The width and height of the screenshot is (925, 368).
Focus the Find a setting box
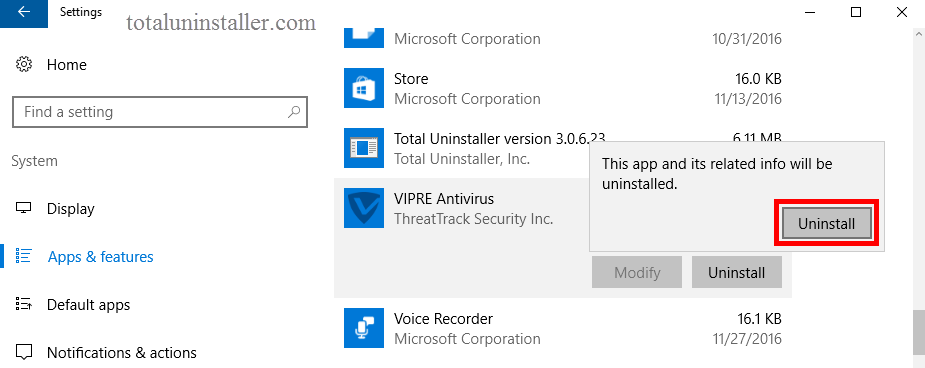(x=160, y=111)
